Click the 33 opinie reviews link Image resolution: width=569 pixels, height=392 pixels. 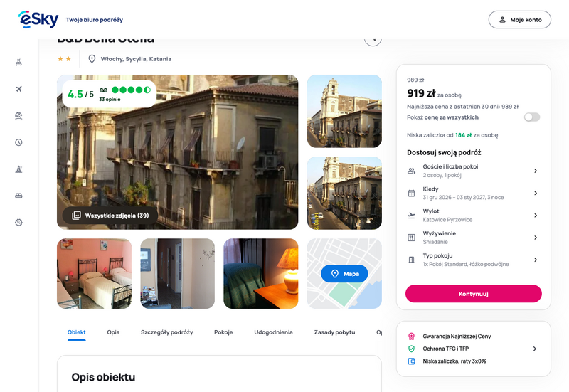click(x=110, y=100)
